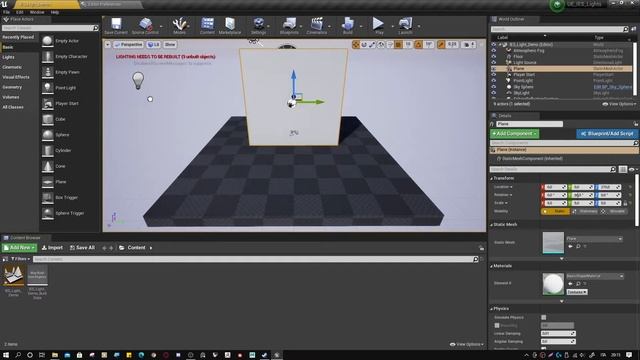Select the translate gizmo viewport tool
This screenshot has width=640, height=360.
point(356,44)
